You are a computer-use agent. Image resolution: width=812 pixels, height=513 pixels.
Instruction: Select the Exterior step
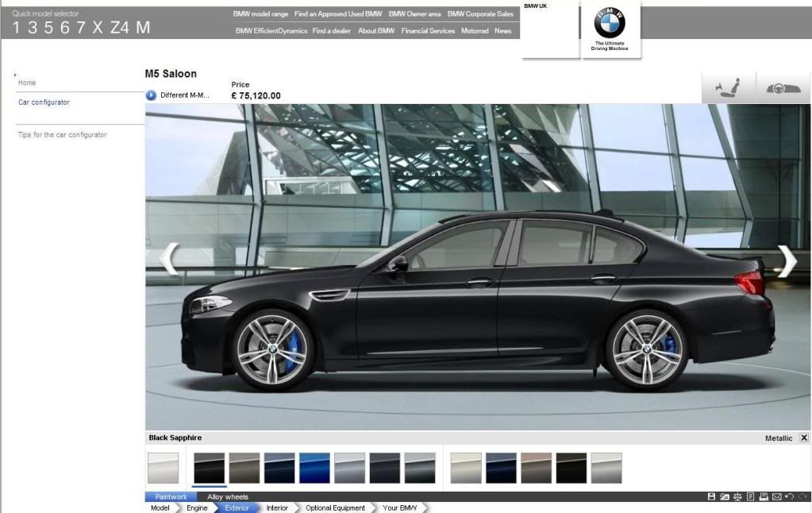point(237,507)
